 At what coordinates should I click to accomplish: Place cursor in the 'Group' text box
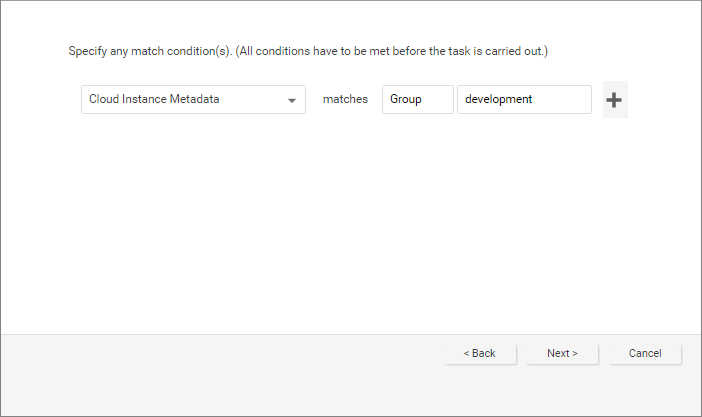(x=417, y=100)
